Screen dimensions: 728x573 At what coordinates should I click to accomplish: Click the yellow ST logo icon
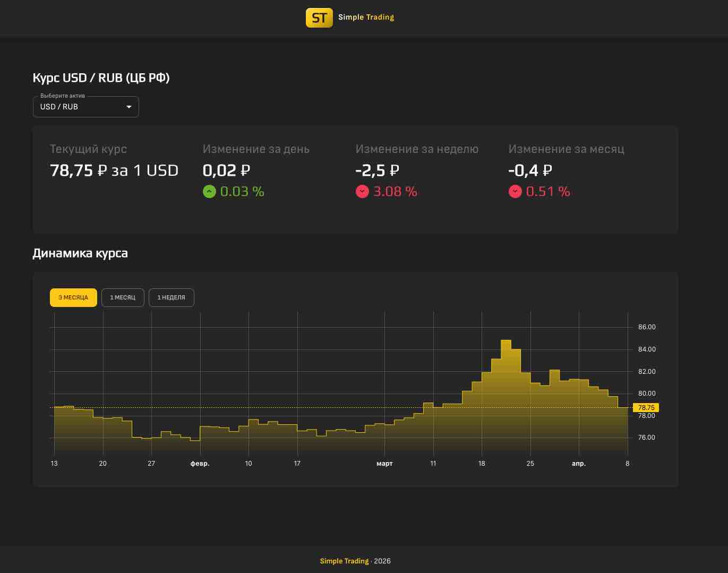pos(319,18)
